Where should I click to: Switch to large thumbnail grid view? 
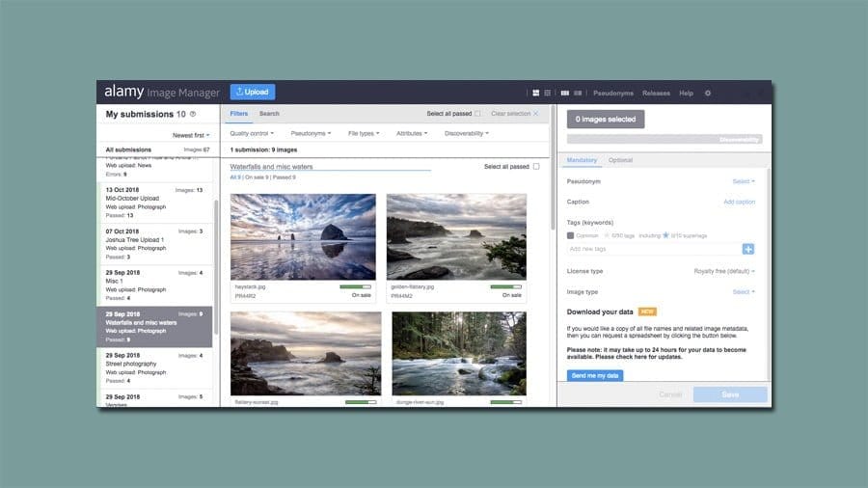[x=535, y=93]
